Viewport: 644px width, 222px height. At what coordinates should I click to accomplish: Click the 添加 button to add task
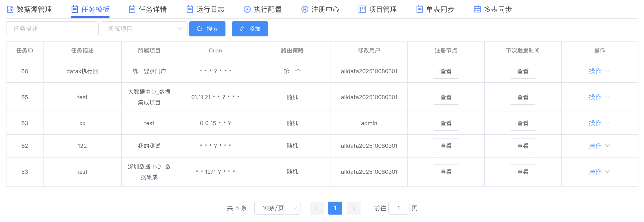click(x=250, y=29)
